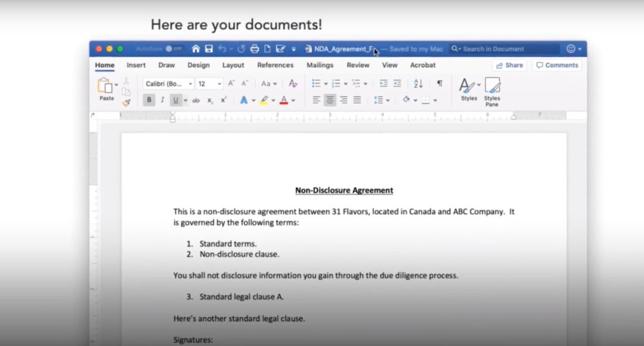Open the Customize Quick Access Toolbar arrow
The image size is (644, 346).
point(293,49)
